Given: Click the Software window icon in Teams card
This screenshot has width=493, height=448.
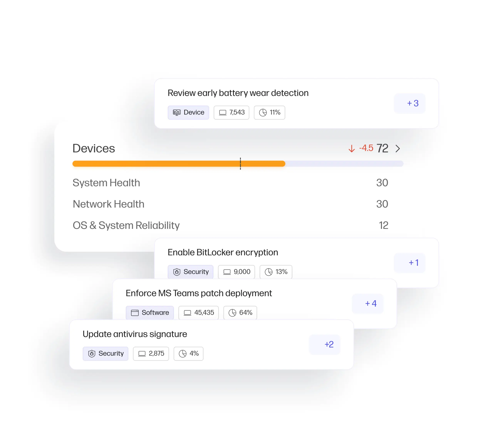Looking at the screenshot, I should pos(135,313).
